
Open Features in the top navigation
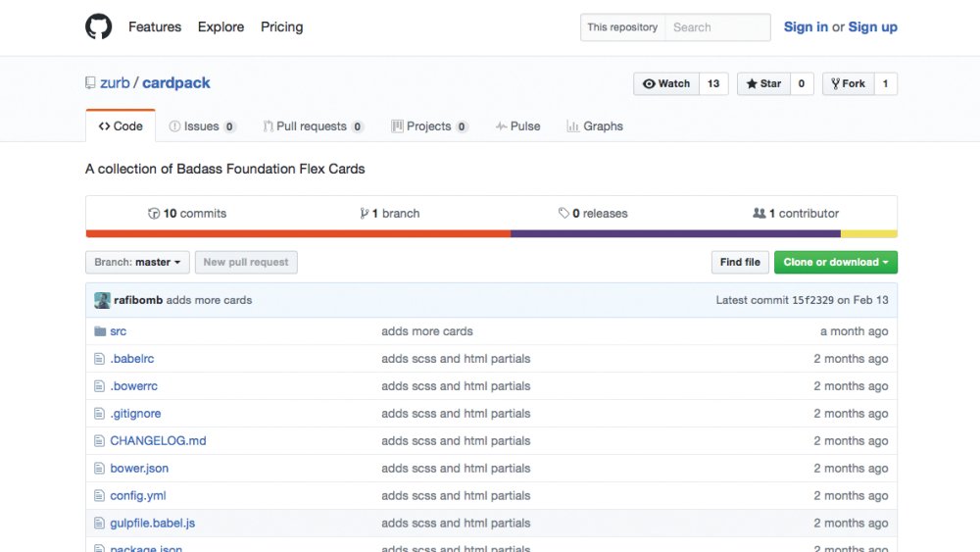click(x=155, y=26)
